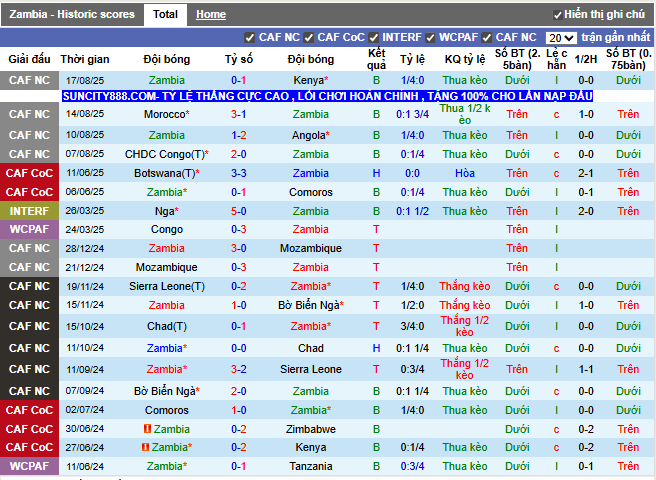Toggle the 'Hiển thị ghi chú' checkbox
The image size is (656, 480).
557,15
